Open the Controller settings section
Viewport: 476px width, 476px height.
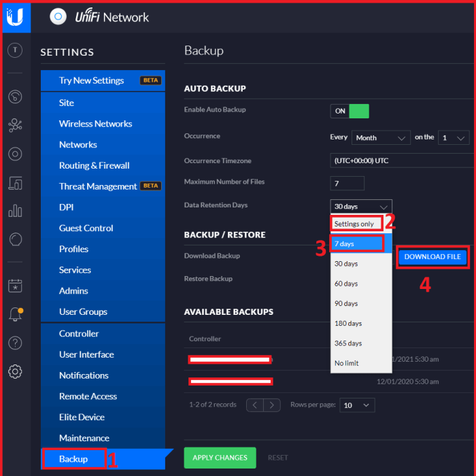103,334
